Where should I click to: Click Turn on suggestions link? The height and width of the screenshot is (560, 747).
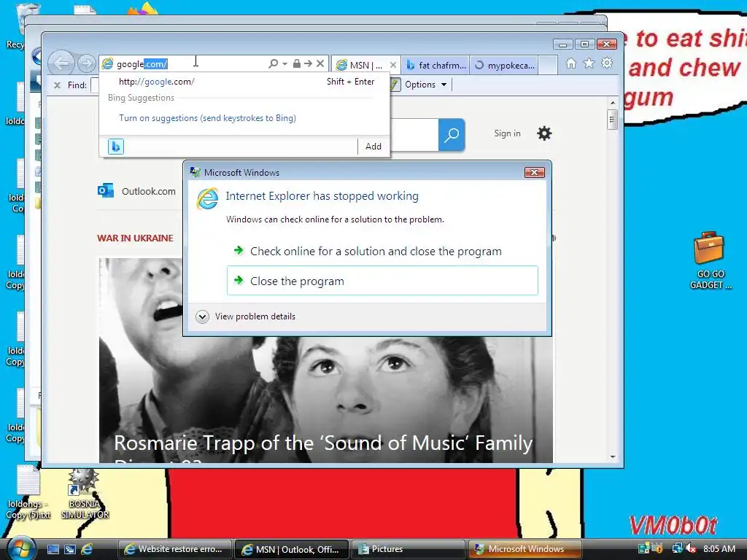pos(207,118)
